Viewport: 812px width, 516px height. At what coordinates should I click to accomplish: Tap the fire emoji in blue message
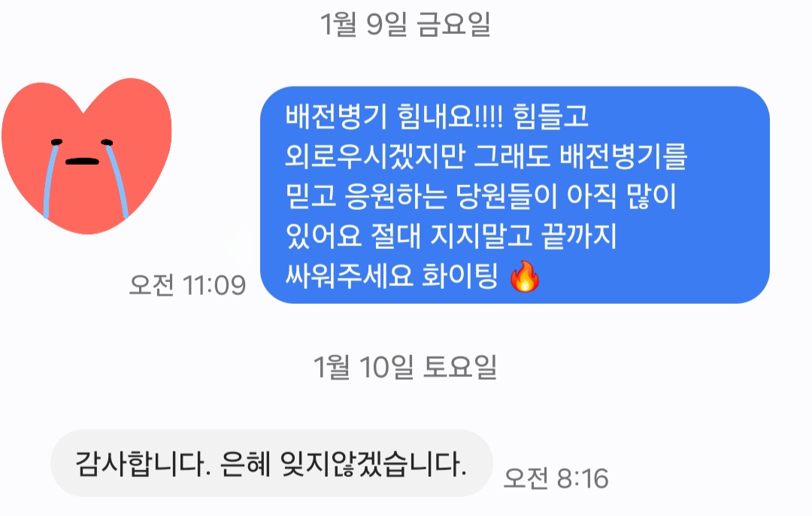click(524, 277)
